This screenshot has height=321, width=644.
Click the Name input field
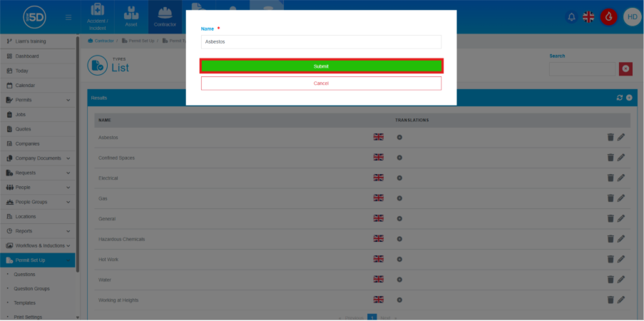(321, 42)
